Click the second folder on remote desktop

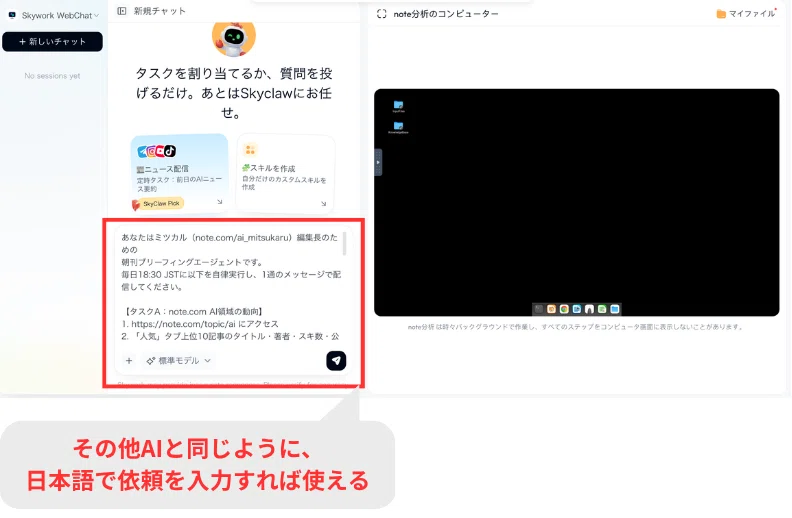click(x=399, y=127)
